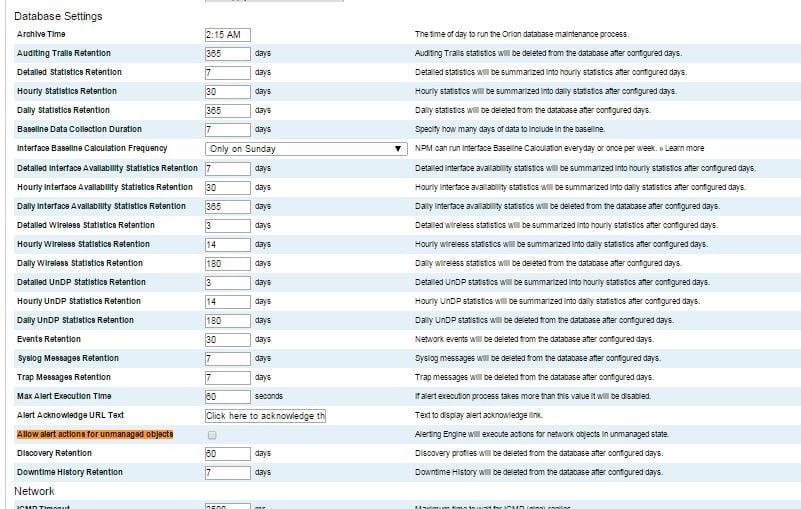Click the 'seconds' unit text
Viewport: 801px width, 509px height.
tap(269, 396)
